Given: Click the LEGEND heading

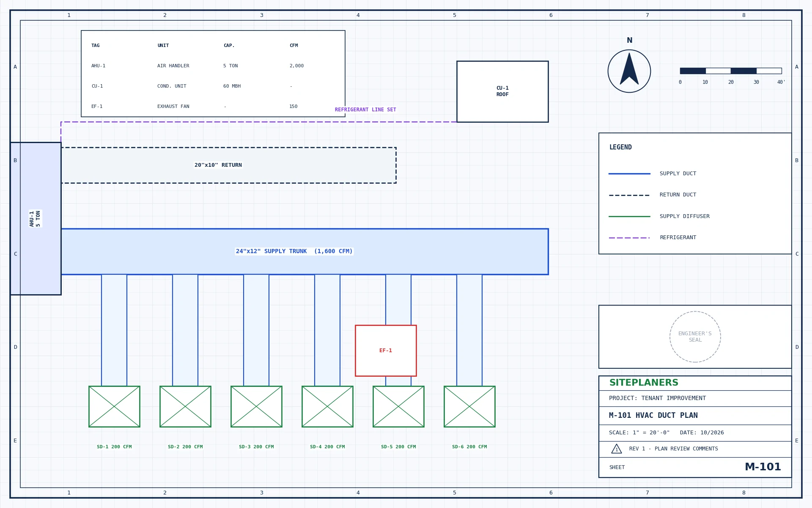Looking at the screenshot, I should tap(620, 147).
